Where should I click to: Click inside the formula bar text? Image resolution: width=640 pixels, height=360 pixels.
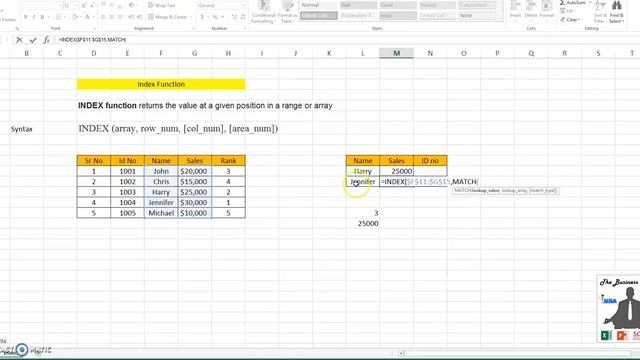92,40
